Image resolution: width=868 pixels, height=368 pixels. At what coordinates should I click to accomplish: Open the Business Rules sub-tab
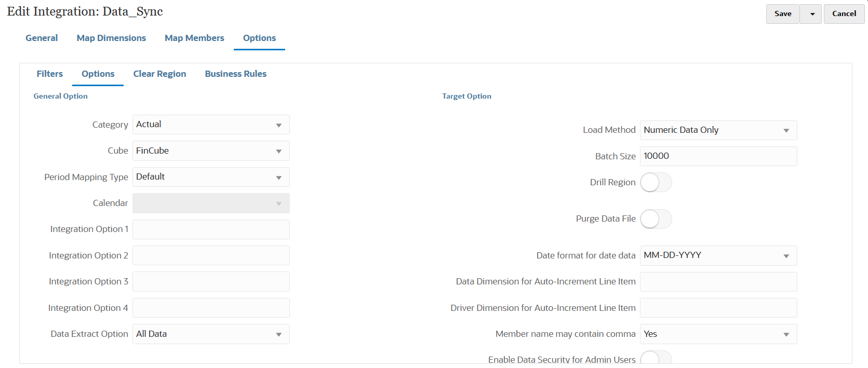(x=235, y=74)
